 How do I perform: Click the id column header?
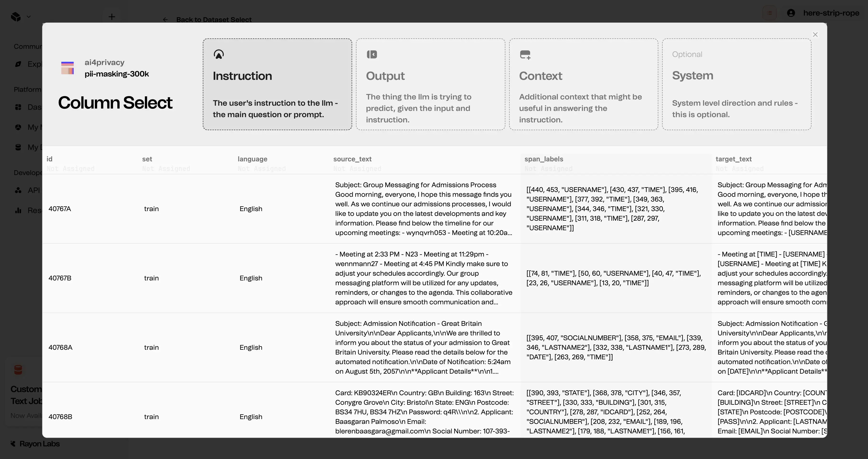click(x=49, y=159)
